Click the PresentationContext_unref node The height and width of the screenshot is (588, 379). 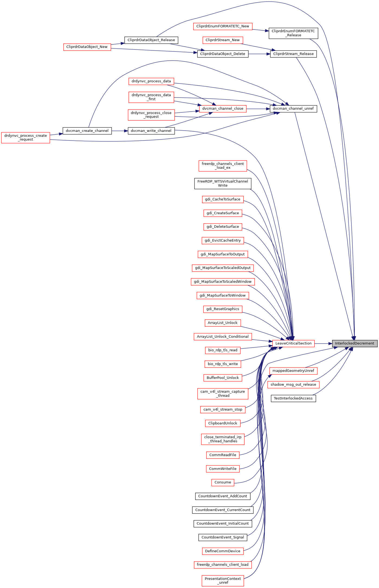point(223,581)
